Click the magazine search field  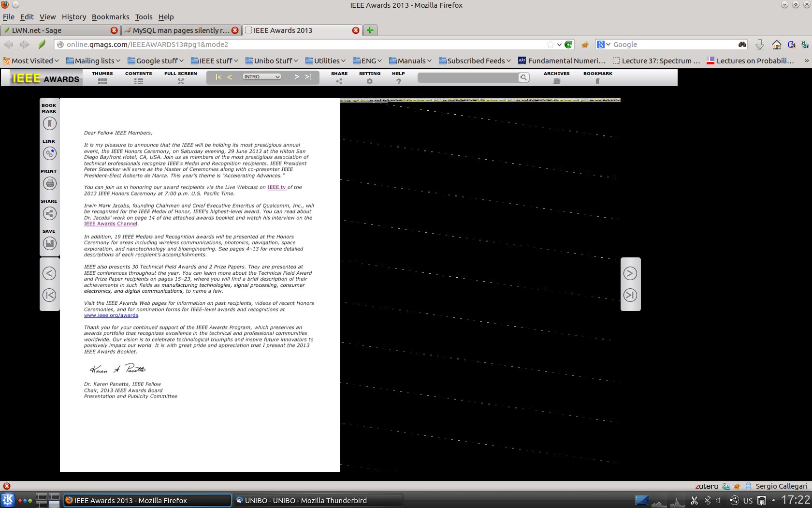(468, 77)
